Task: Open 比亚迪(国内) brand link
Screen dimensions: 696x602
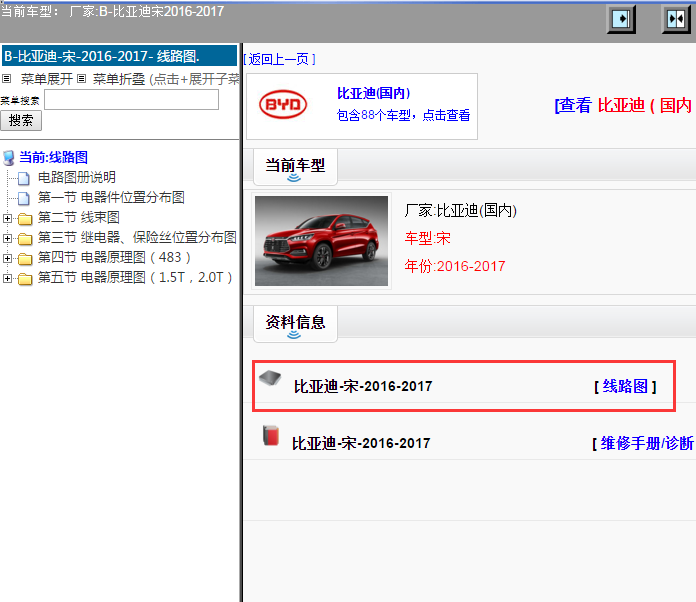Action: click(373, 93)
